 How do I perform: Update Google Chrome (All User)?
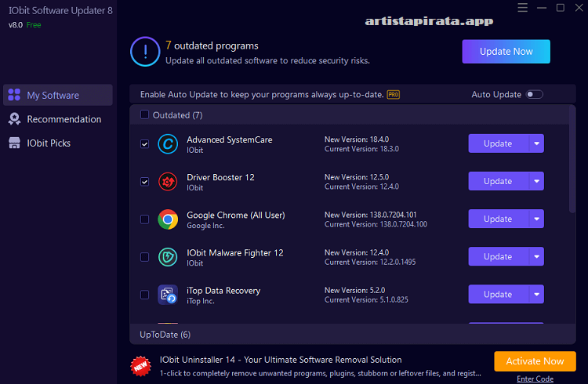point(499,219)
